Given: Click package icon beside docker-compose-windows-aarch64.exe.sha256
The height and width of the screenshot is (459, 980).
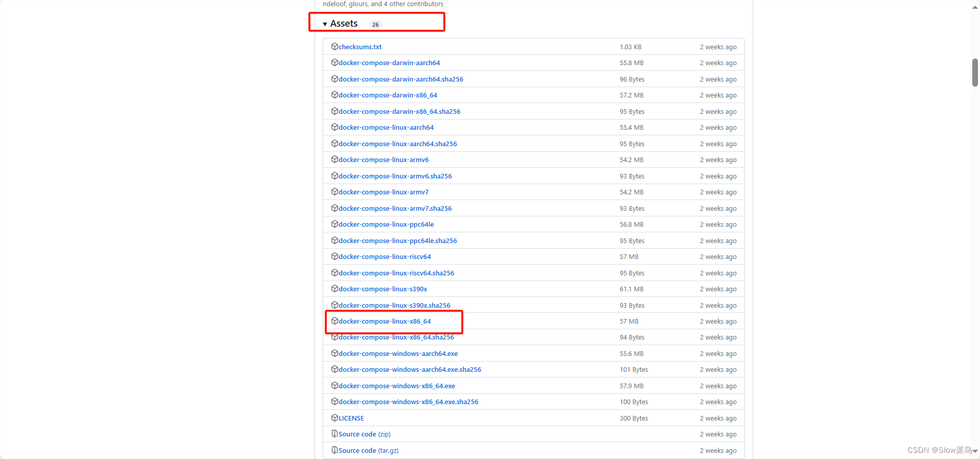Looking at the screenshot, I should [x=335, y=369].
